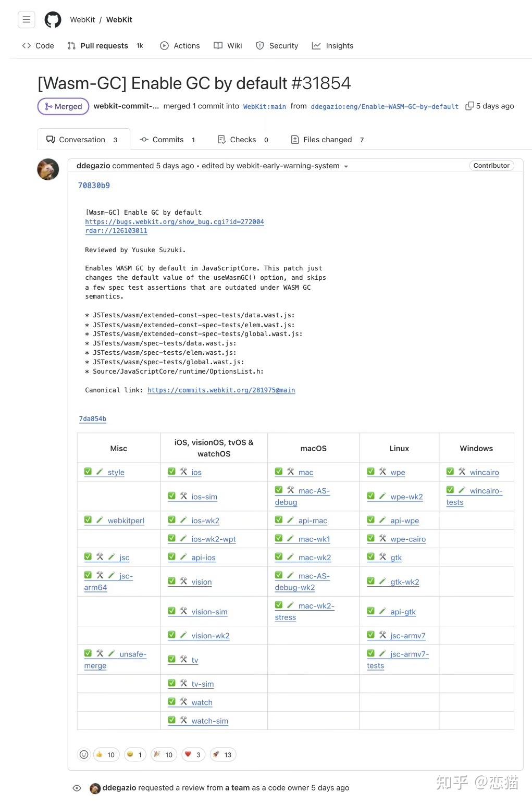Open the Files changed tab

coord(327,140)
